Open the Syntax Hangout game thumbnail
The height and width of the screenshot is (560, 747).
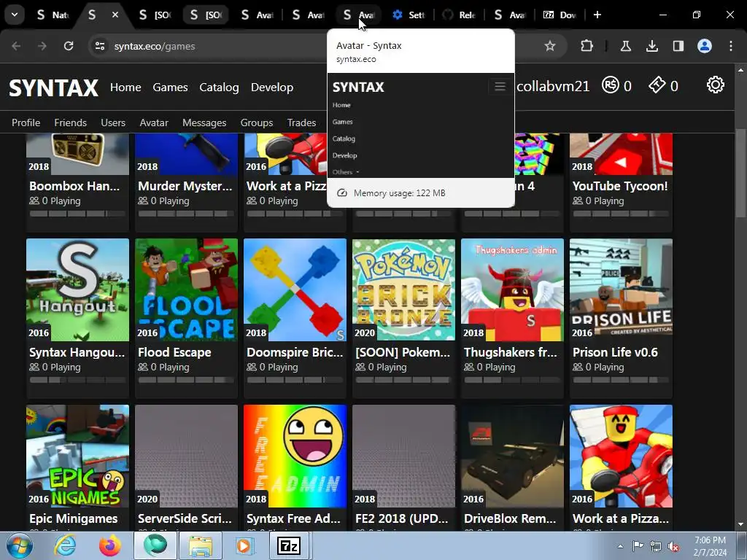pos(77,290)
